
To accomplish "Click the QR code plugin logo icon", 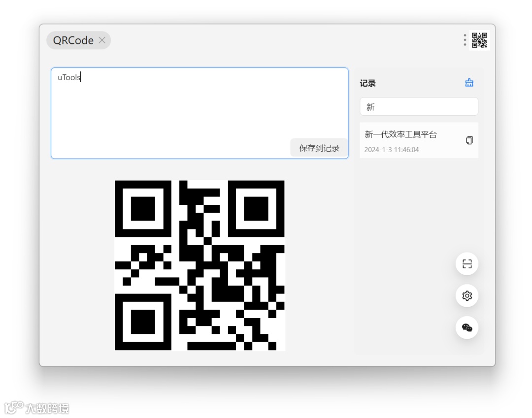I will [479, 40].
